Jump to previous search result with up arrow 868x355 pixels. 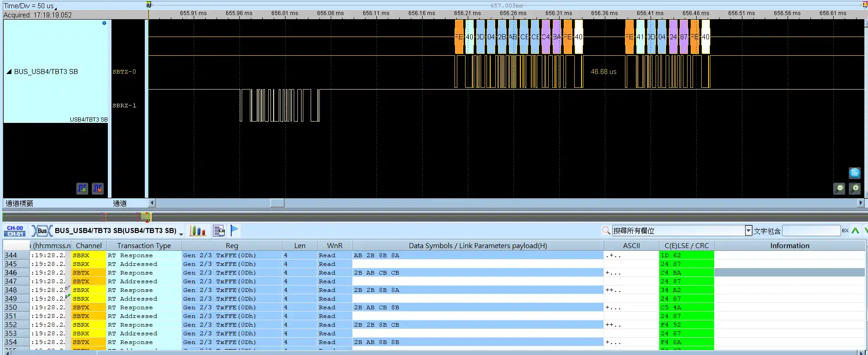point(855,231)
